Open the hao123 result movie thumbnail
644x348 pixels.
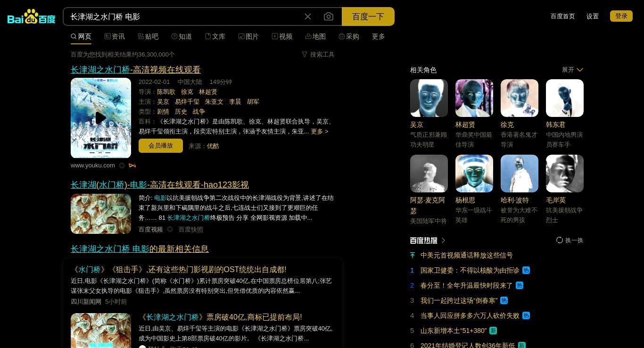(x=101, y=214)
